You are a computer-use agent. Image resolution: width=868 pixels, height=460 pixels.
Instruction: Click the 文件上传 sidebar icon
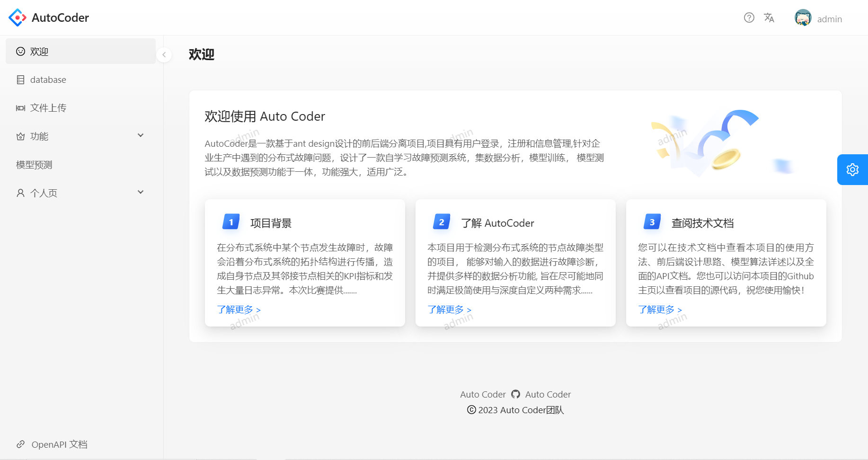20,108
